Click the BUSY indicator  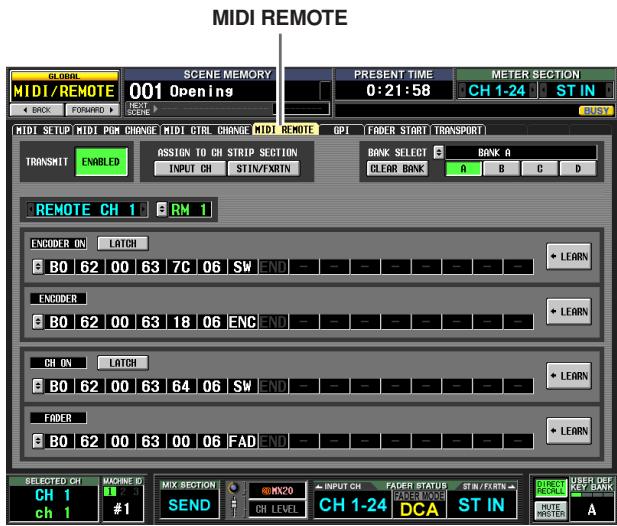tap(596, 111)
